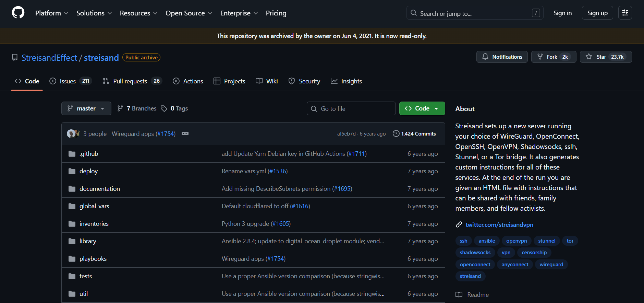The height and width of the screenshot is (303, 644).
Task: Click the Readme book icon
Action: [x=459, y=295]
